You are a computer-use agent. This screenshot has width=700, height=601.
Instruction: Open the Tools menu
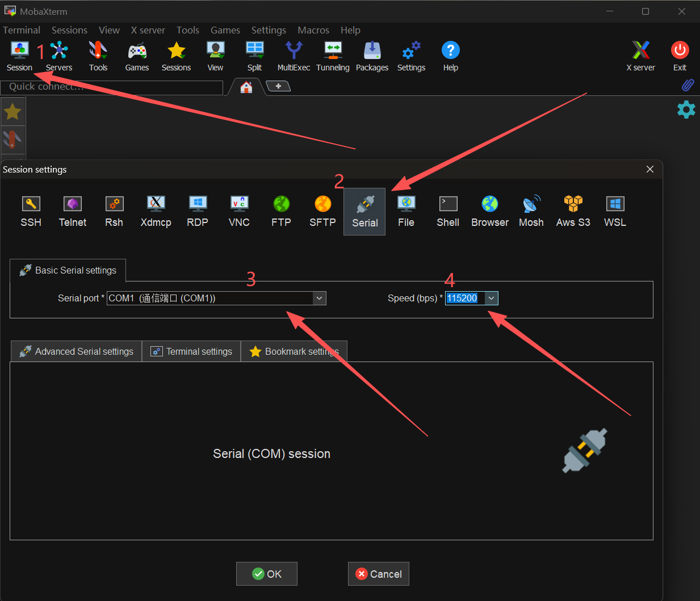point(187,30)
